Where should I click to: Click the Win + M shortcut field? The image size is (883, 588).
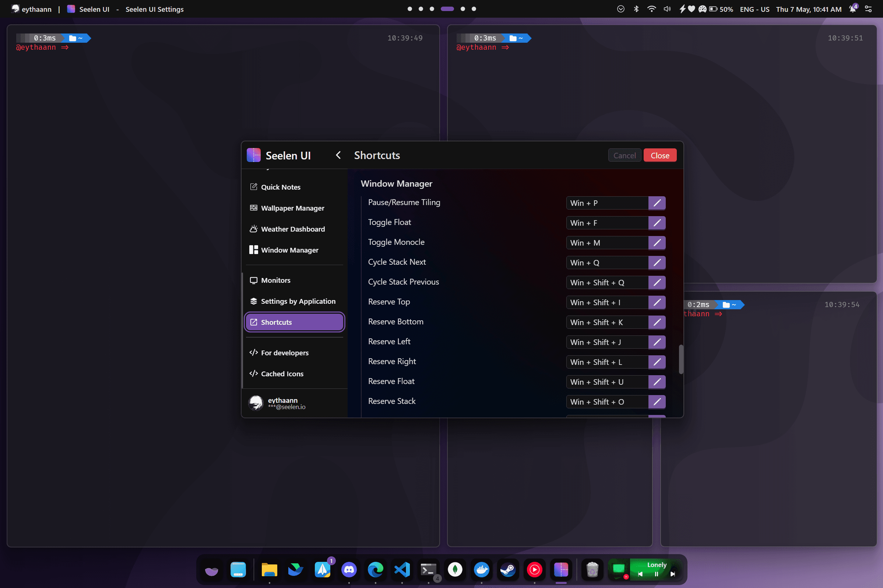[x=607, y=243]
